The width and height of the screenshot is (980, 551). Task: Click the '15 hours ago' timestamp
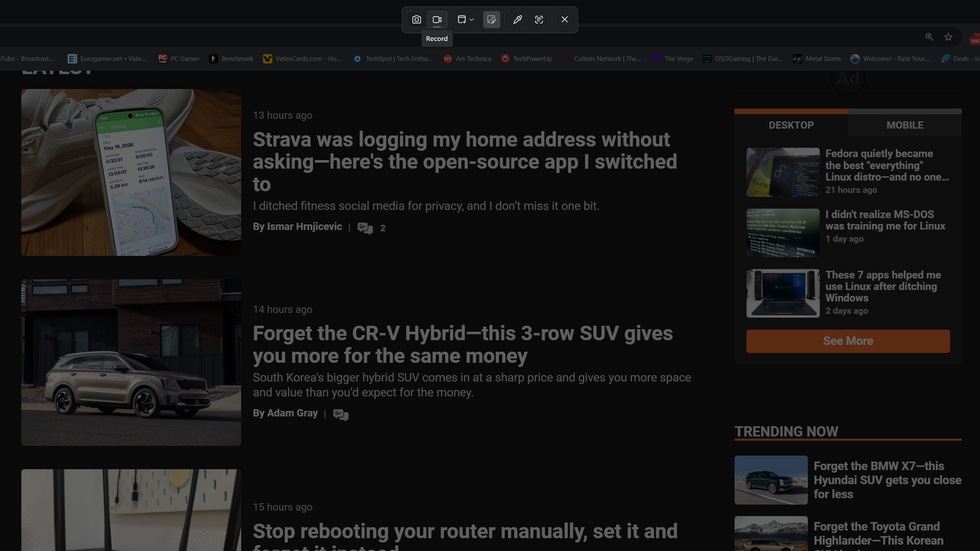283,507
